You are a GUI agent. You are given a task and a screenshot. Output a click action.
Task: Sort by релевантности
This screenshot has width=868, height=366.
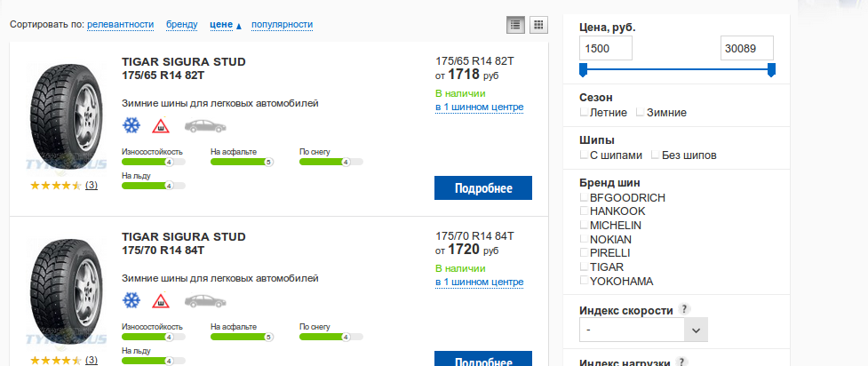pos(120,24)
